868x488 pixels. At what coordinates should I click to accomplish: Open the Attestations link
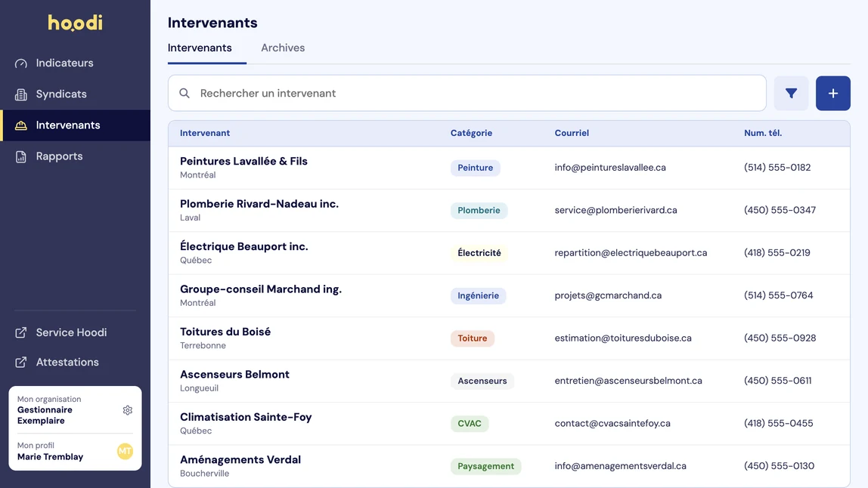tap(67, 363)
